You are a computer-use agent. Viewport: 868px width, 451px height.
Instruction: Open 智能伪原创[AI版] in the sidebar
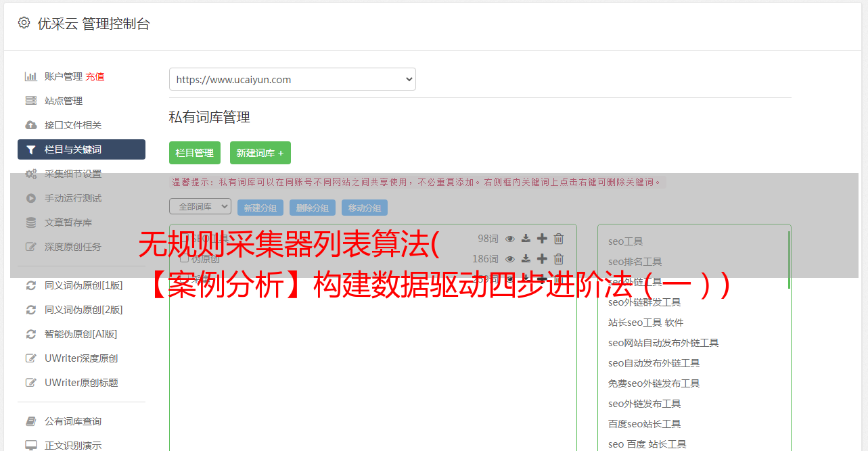[x=81, y=334]
